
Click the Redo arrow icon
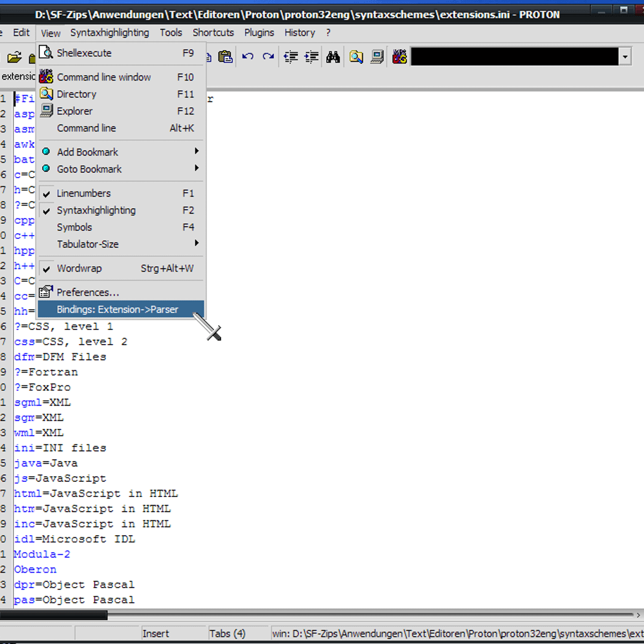coord(268,56)
